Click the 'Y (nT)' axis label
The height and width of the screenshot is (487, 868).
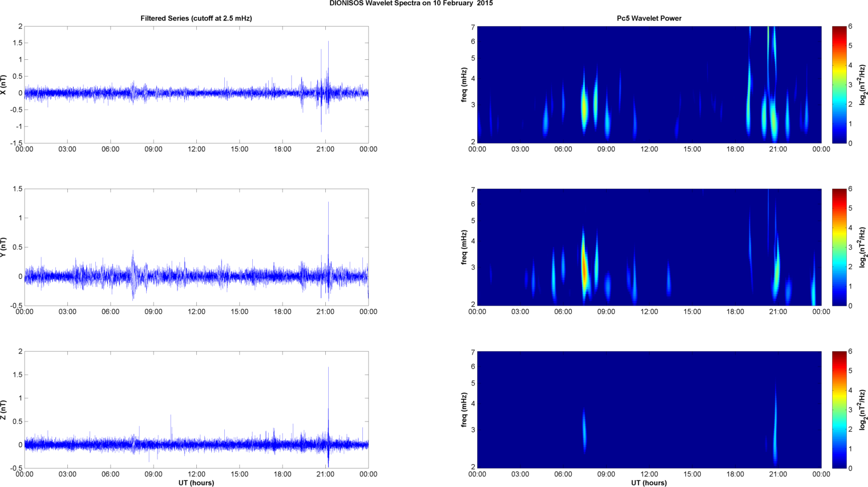pos(3,247)
